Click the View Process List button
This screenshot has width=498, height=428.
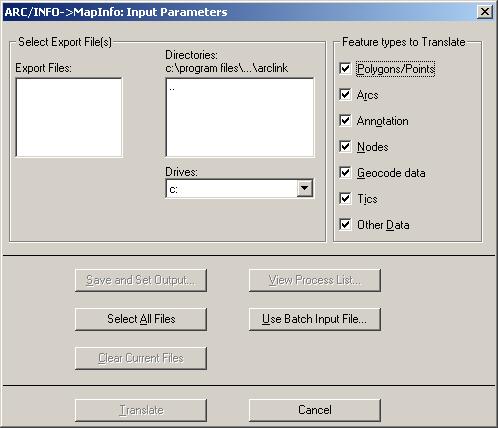coord(315,280)
